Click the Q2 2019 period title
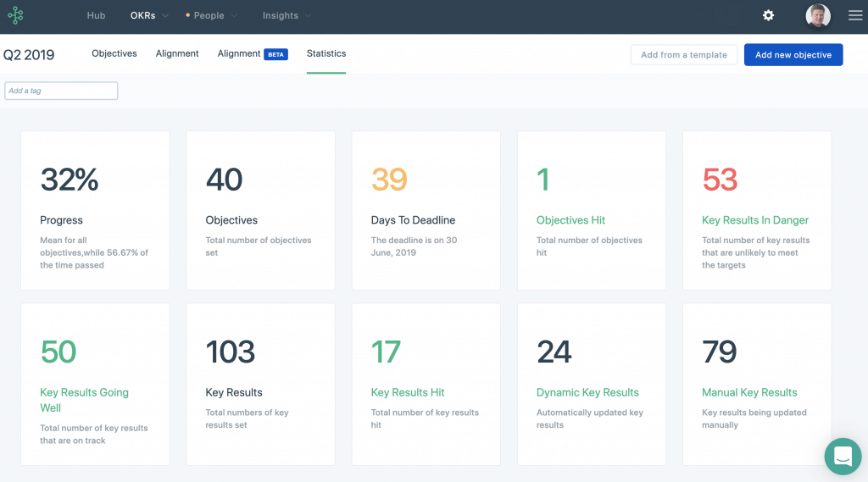868x482 pixels. click(x=29, y=55)
